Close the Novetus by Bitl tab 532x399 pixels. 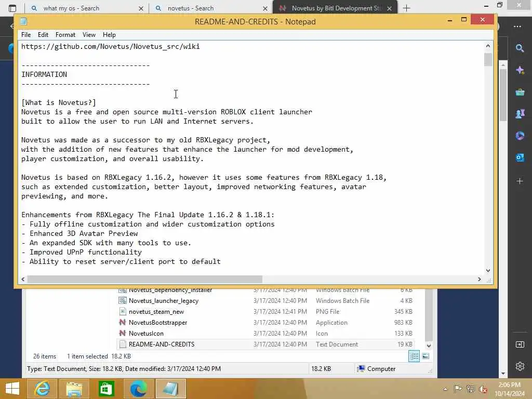click(x=390, y=8)
